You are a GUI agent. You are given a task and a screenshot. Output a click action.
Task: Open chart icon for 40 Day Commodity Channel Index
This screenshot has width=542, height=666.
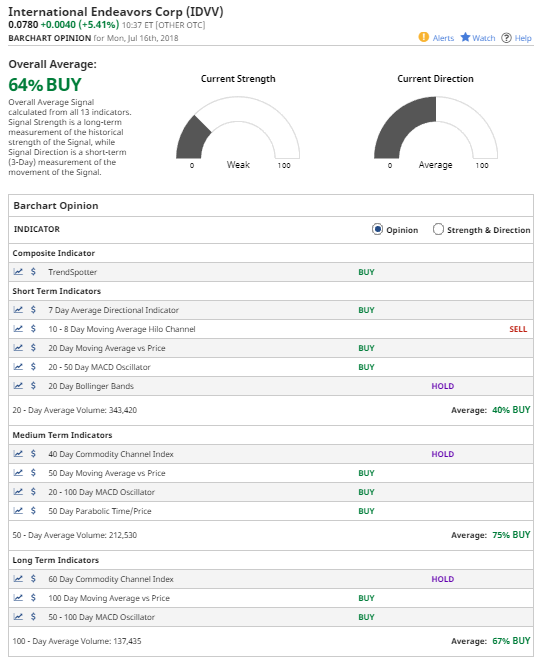tap(18, 454)
